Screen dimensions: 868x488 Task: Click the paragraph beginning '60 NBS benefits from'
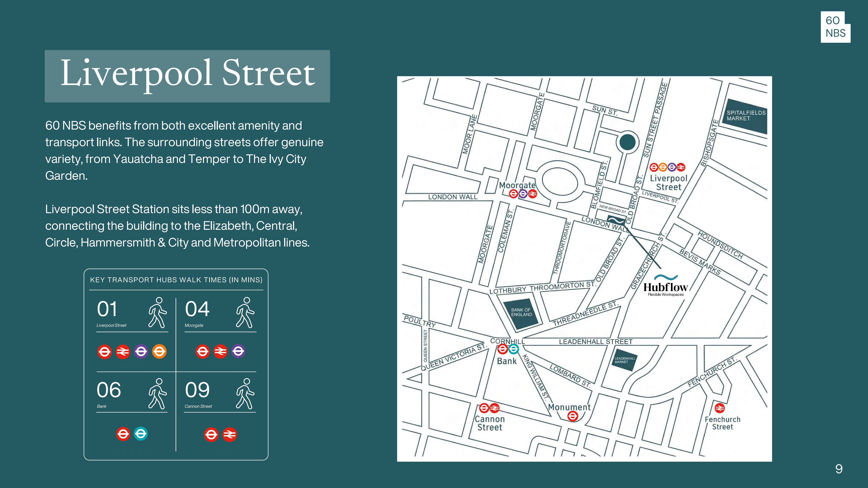pyautogui.click(x=184, y=150)
